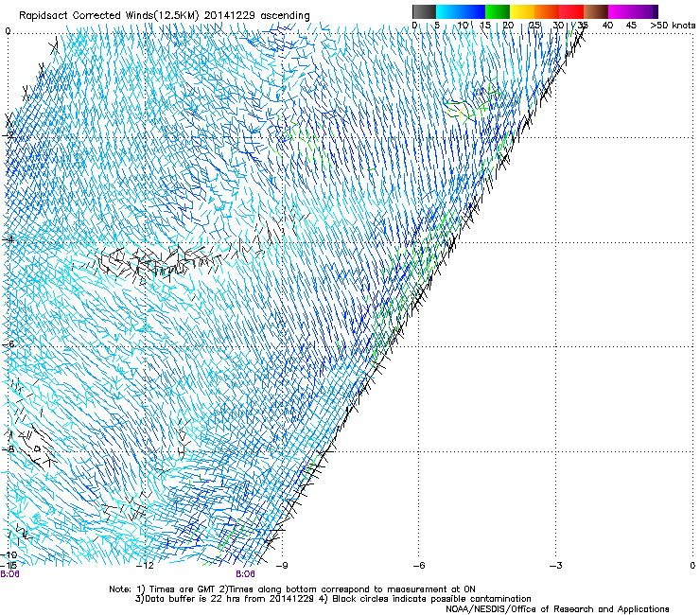Image resolution: width=700 pixels, height=615 pixels.
Task: Click the gray 0-5 knots color segment
Action: tap(424, 11)
